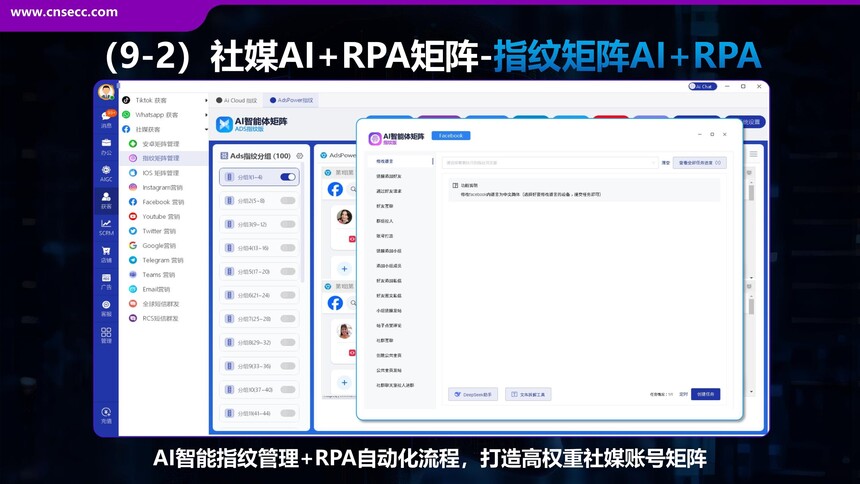This screenshot has height=484, width=860.
Task: Click the plus button under 第1组 card
Action: pyautogui.click(x=344, y=269)
